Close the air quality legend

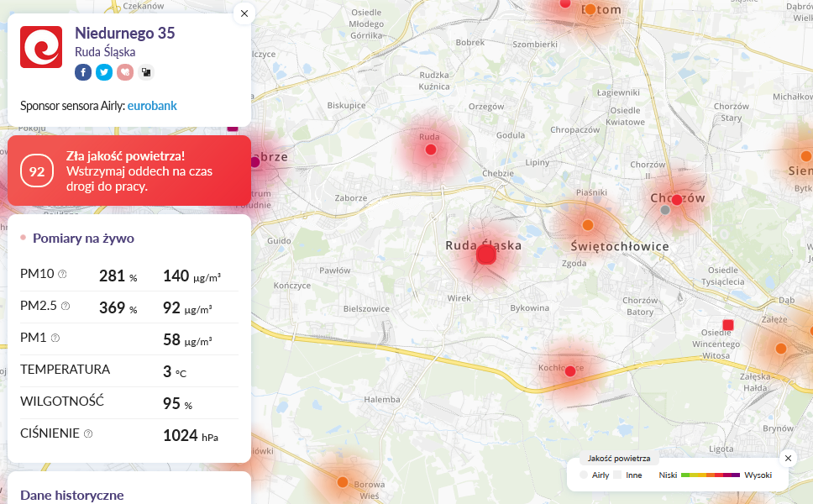[x=788, y=458]
